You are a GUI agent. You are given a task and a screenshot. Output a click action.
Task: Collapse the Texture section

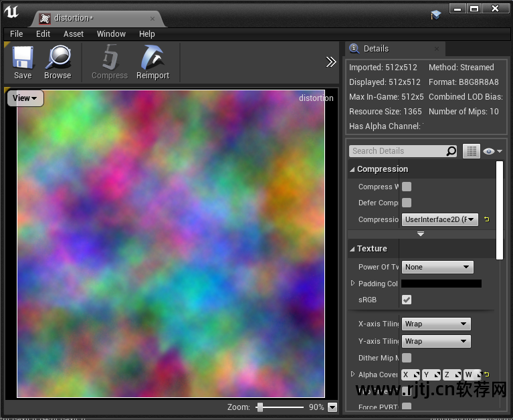[x=352, y=249]
